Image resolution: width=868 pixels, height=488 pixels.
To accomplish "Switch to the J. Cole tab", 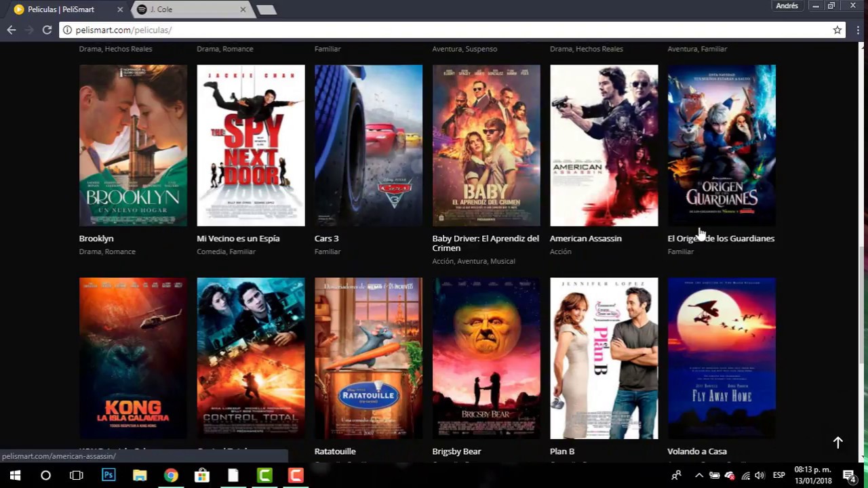I will 191,9.
